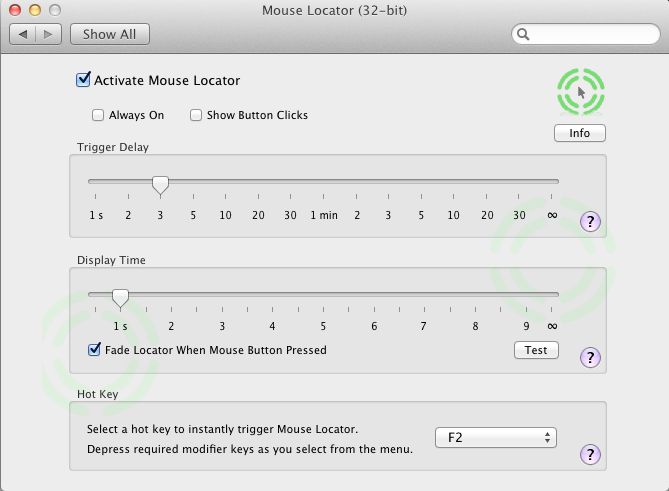Toggle Activate Mouse Locator checkbox
This screenshot has height=491, width=669.
(x=83, y=79)
